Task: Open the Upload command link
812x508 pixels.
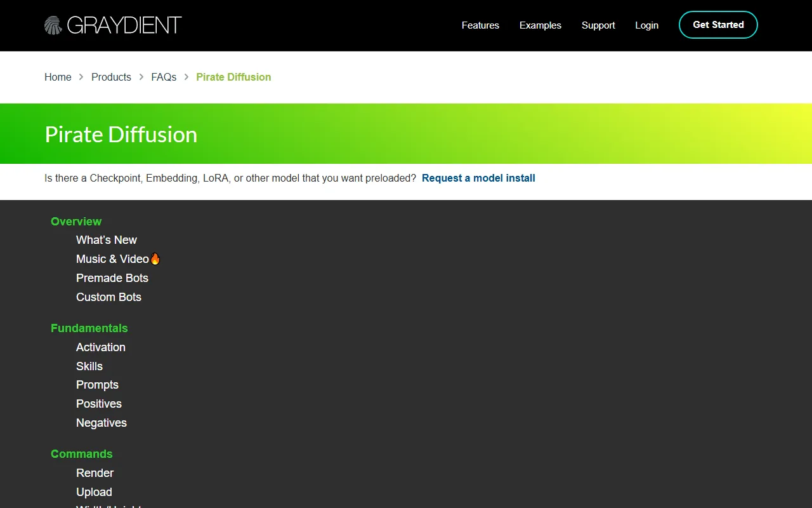Action: pyautogui.click(x=94, y=492)
